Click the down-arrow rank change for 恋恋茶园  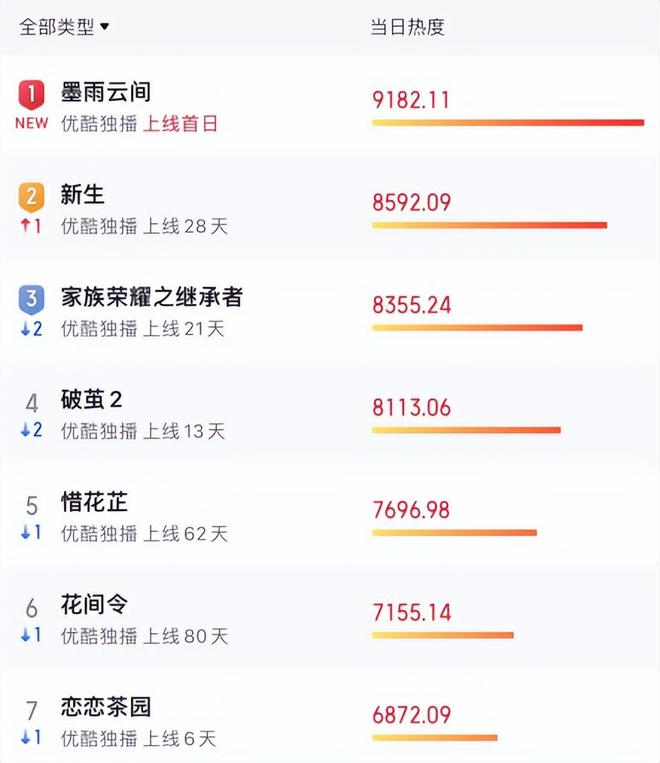(x=31, y=738)
